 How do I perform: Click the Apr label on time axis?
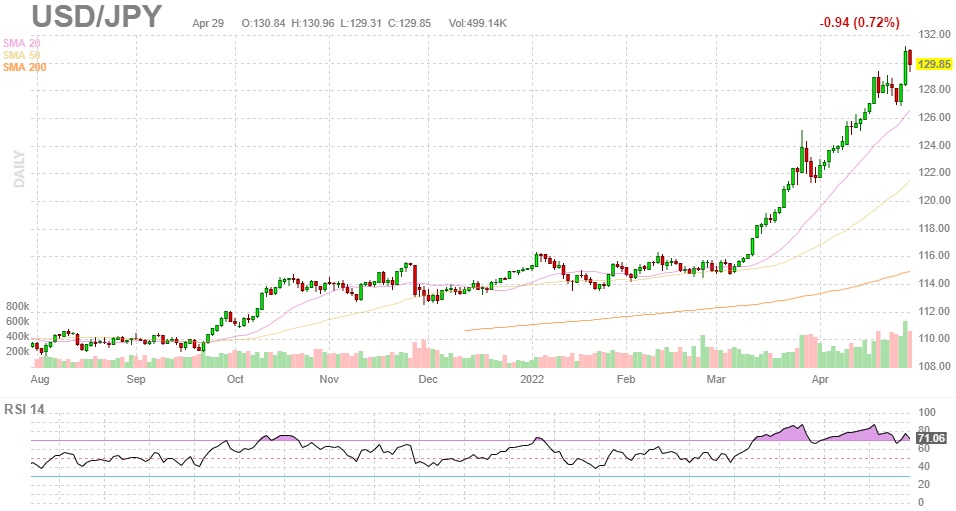pyautogui.click(x=820, y=379)
